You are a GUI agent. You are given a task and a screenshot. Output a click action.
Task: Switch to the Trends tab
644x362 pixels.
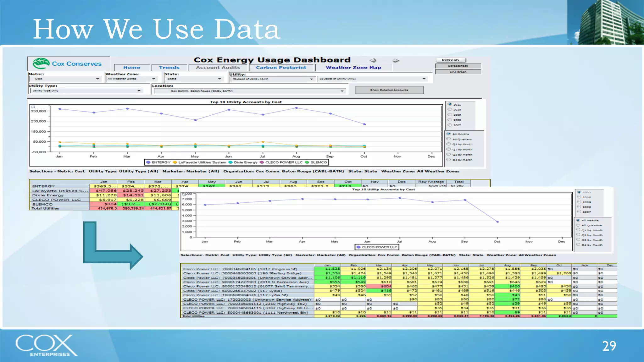[x=169, y=68]
